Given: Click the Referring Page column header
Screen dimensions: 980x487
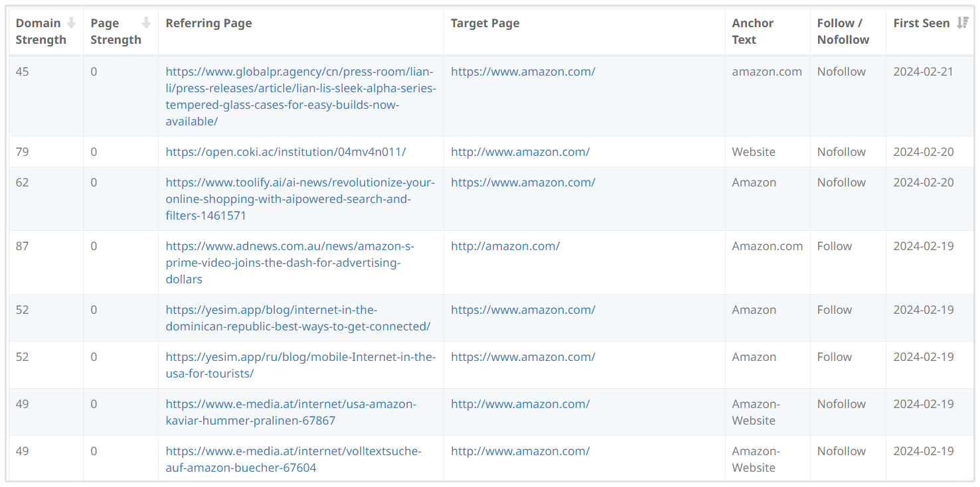Looking at the screenshot, I should click(x=208, y=23).
